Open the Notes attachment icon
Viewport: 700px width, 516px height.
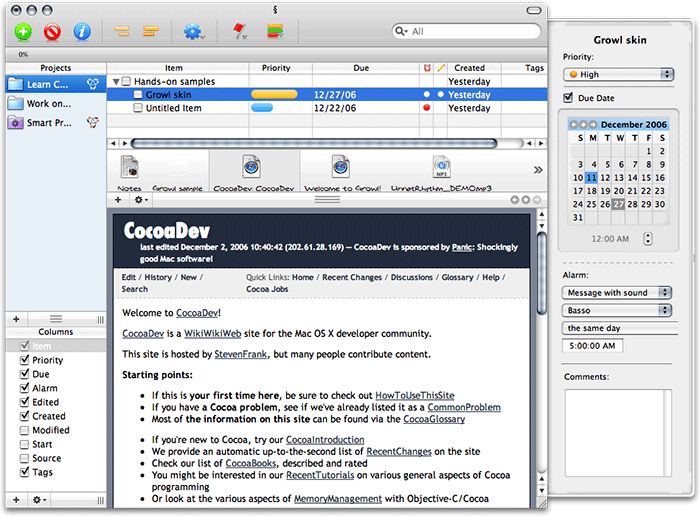pos(129,167)
